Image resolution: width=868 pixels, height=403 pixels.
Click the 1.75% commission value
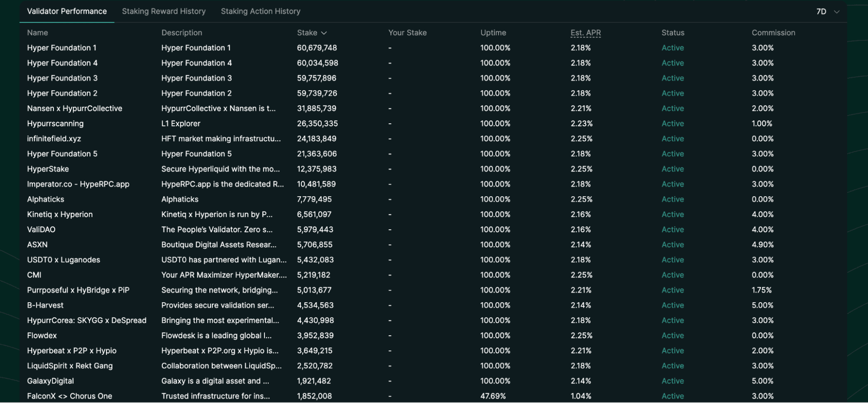tap(762, 290)
